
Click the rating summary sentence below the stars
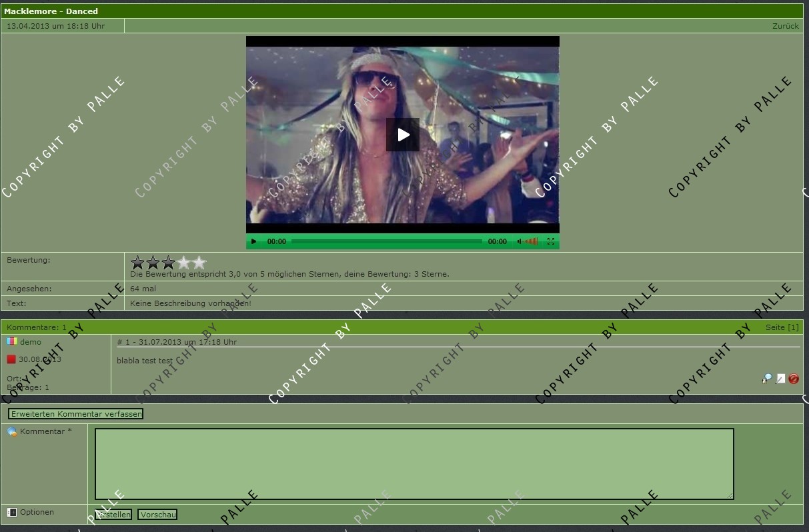(x=289, y=274)
